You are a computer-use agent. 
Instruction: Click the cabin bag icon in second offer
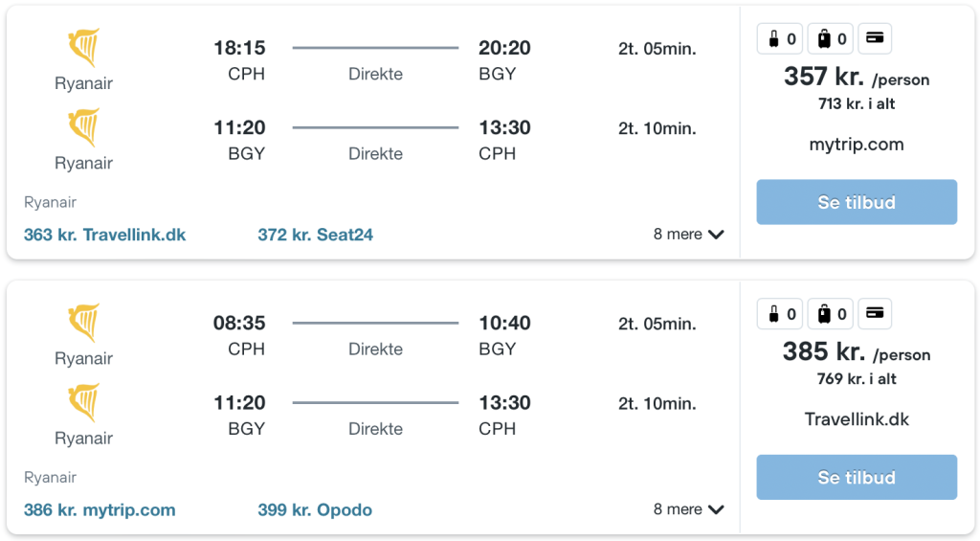pos(780,314)
